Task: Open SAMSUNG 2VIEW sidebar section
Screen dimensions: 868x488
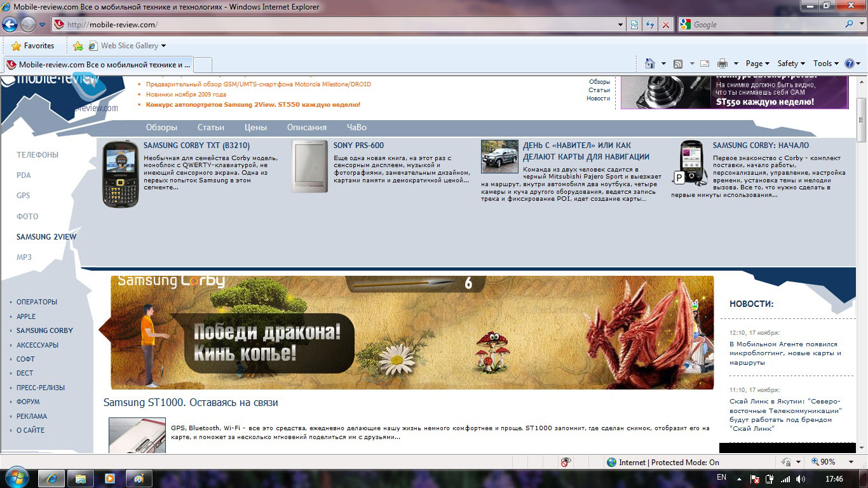Action: (46, 237)
